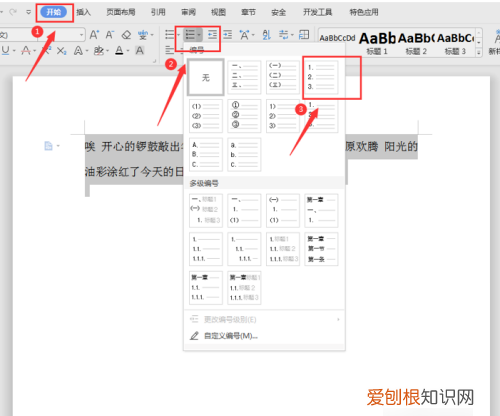Open the 安全 tab

(278, 12)
